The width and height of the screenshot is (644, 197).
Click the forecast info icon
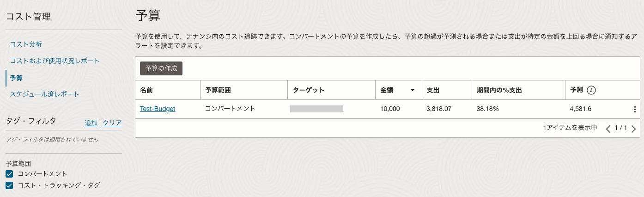(x=591, y=91)
